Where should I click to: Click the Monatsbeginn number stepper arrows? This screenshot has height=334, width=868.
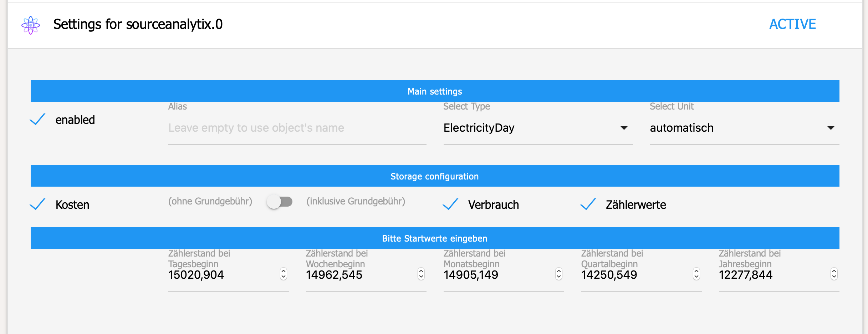click(x=559, y=274)
